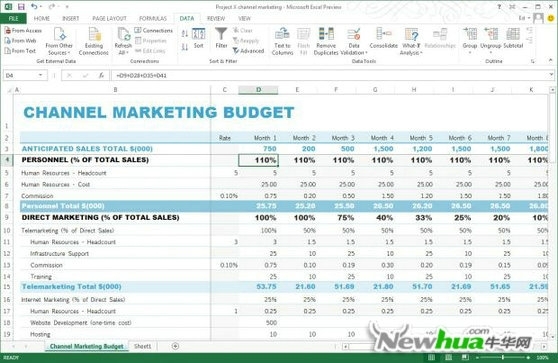Open Consolidate tool

(x=384, y=38)
